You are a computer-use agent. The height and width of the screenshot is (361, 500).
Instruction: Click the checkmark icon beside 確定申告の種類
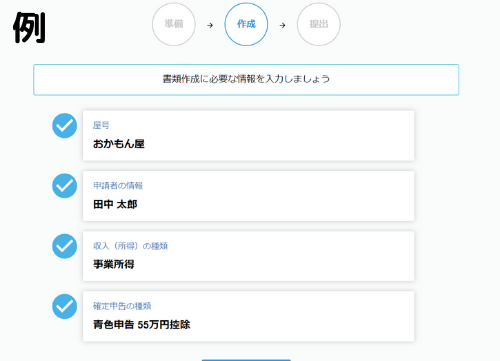[x=65, y=307]
